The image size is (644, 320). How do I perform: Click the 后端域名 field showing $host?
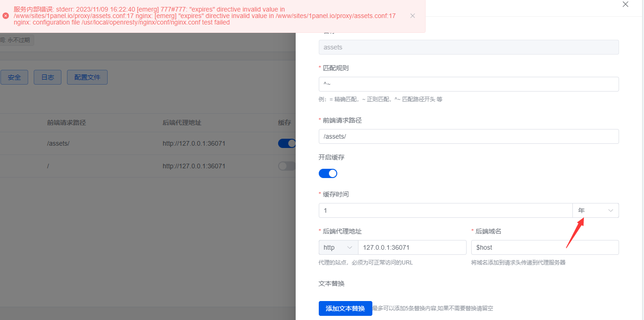click(545, 247)
